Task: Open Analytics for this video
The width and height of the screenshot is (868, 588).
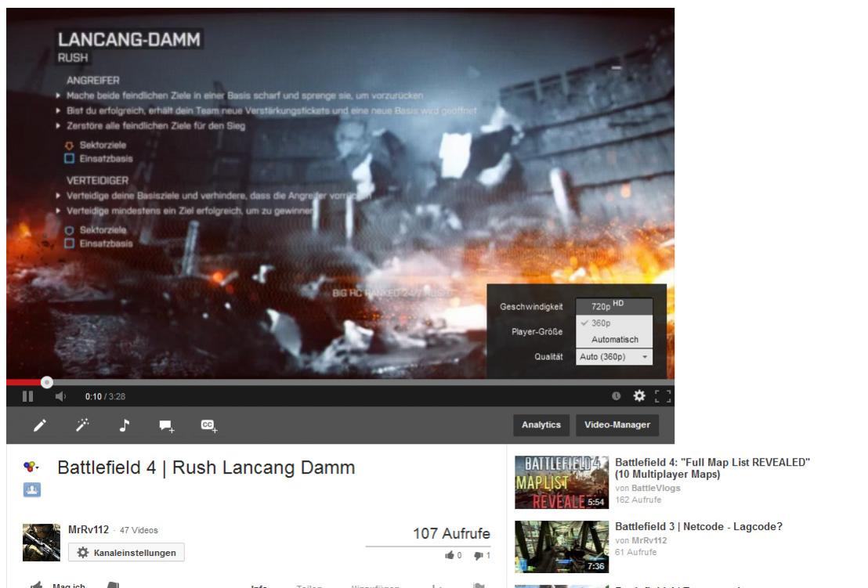Action: (x=541, y=425)
